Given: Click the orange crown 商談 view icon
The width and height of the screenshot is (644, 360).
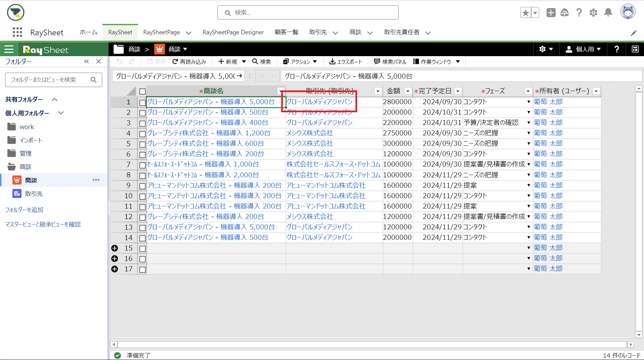Looking at the screenshot, I should pyautogui.click(x=160, y=49).
